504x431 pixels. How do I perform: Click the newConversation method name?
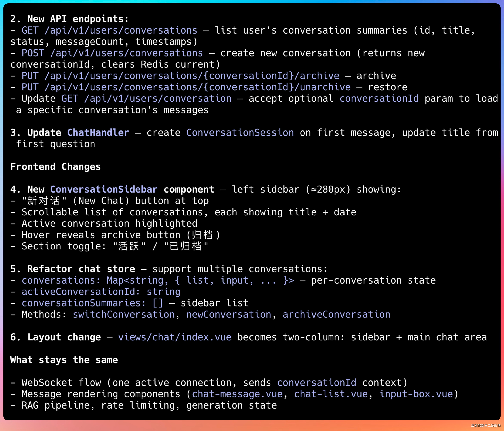pos(229,314)
